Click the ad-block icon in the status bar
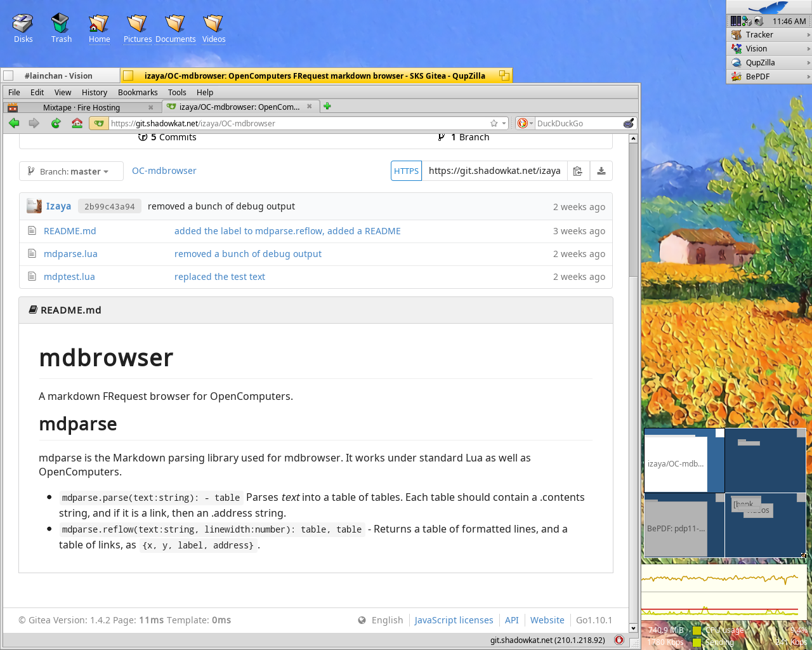The image size is (812, 650). pyautogui.click(x=619, y=640)
